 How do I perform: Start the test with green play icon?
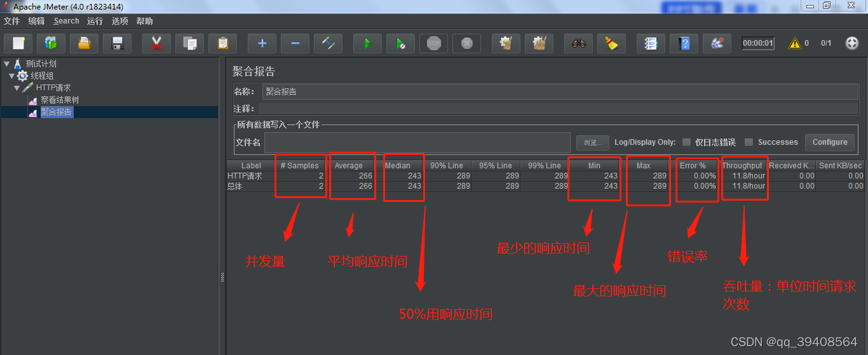(x=367, y=43)
